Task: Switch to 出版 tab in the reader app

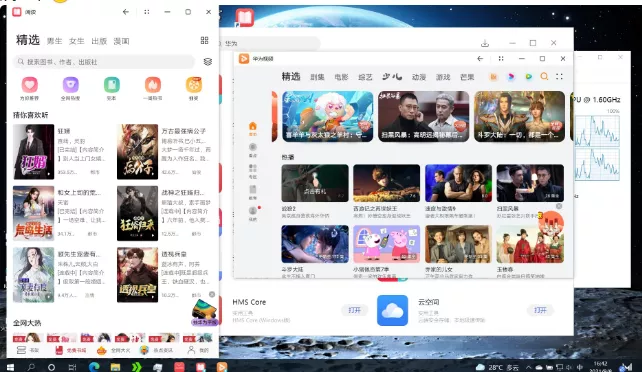Action: [99, 41]
